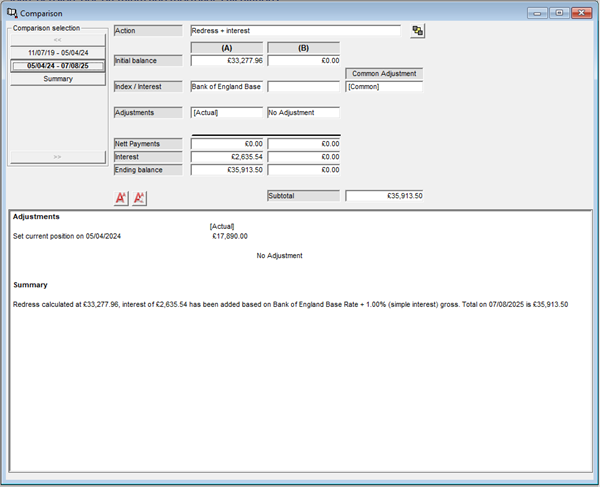Click the No Adjustment field in column B
Screen dimensions: 600x487
tap(303, 112)
